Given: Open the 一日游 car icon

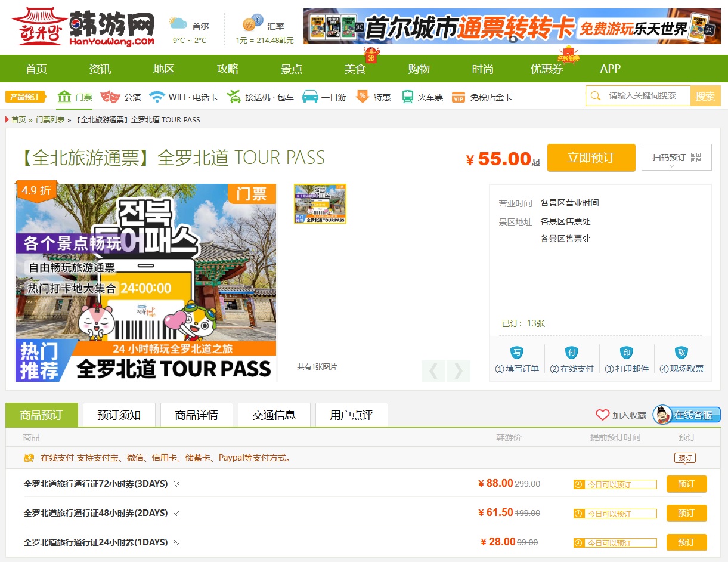Looking at the screenshot, I should point(311,97).
